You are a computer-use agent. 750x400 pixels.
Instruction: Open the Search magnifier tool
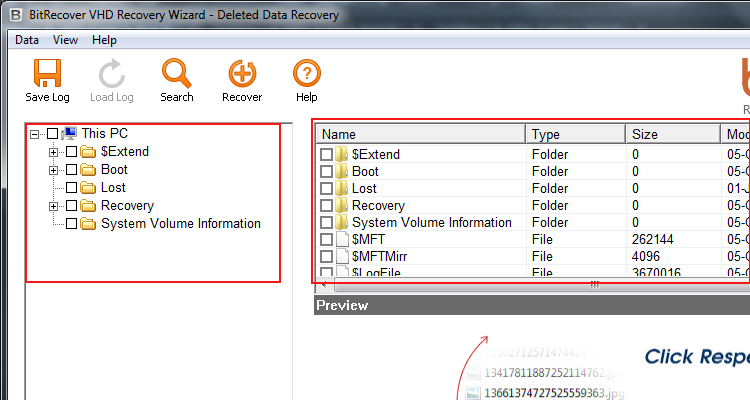coord(176,73)
